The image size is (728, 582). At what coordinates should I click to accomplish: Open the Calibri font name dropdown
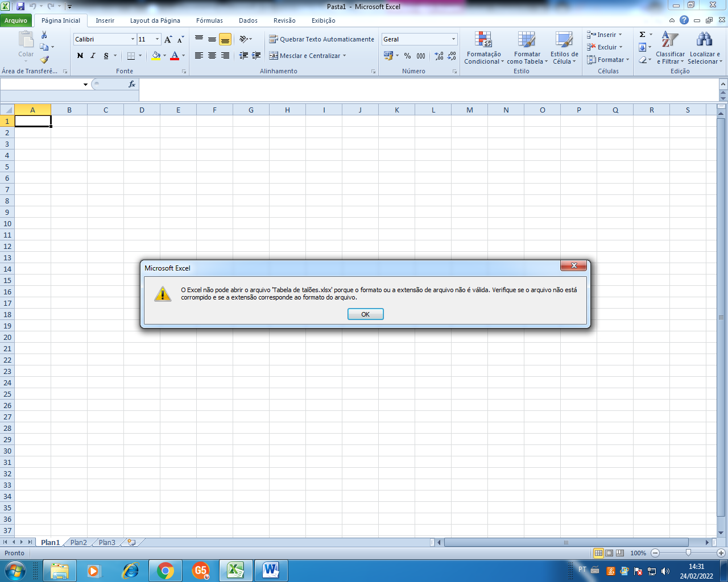click(x=133, y=39)
